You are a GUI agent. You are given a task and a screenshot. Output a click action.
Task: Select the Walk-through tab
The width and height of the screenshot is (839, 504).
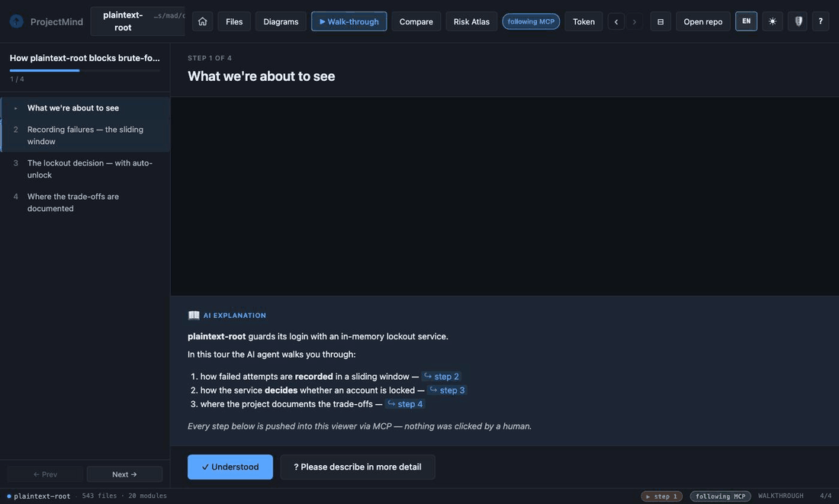(349, 21)
